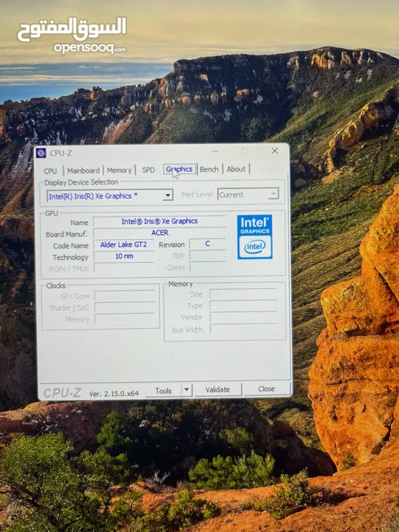Switch to the Mainboard tab
This screenshot has height=532, width=399.
83,171
